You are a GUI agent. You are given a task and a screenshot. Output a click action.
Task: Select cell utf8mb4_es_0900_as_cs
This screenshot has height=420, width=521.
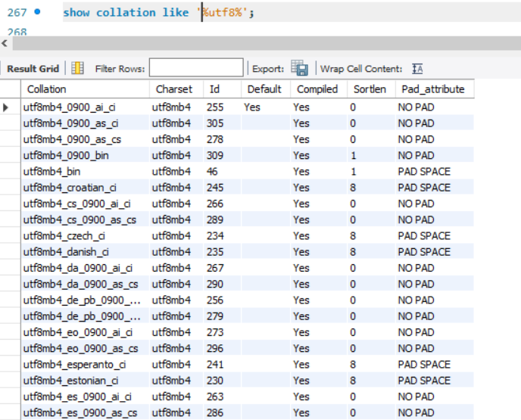(x=85, y=412)
